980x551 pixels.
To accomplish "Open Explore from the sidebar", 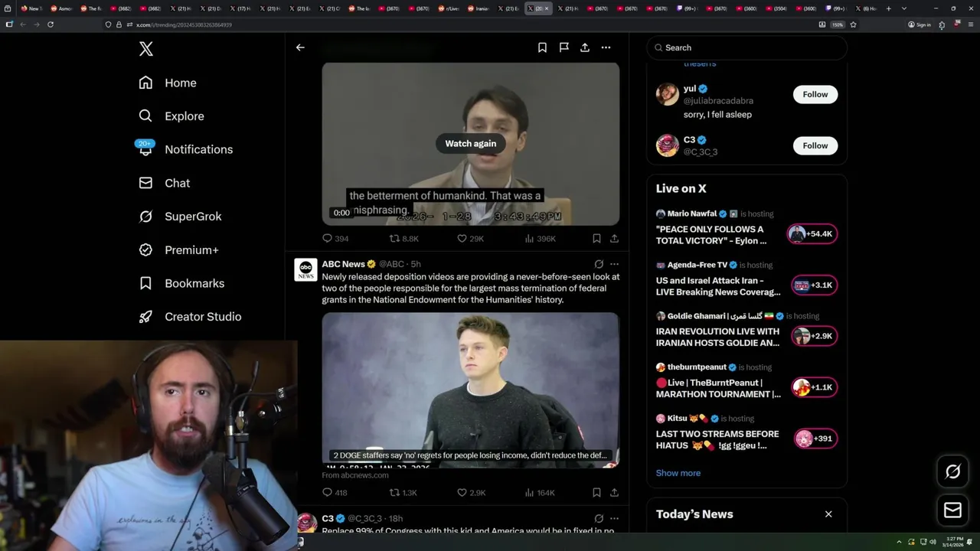I will point(171,116).
